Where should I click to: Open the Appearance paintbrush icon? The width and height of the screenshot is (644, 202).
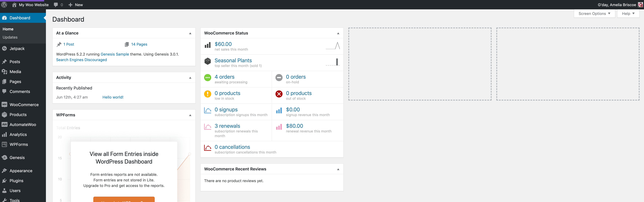click(x=5, y=170)
